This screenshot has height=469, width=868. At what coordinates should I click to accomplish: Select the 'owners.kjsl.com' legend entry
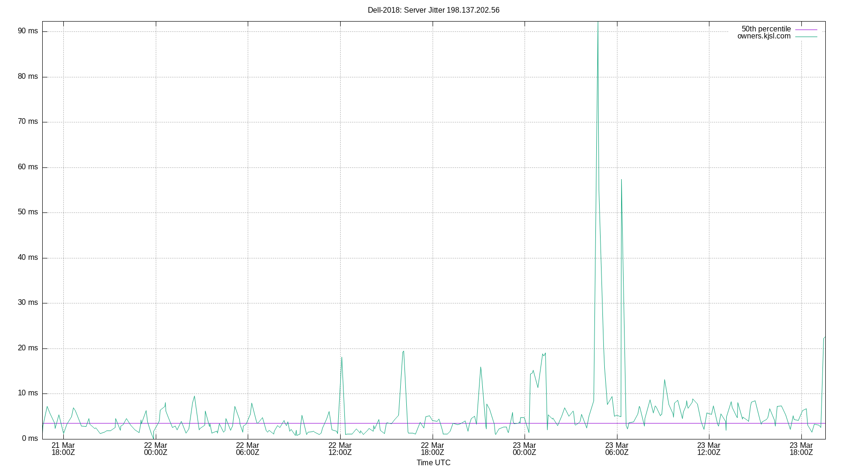(764, 36)
